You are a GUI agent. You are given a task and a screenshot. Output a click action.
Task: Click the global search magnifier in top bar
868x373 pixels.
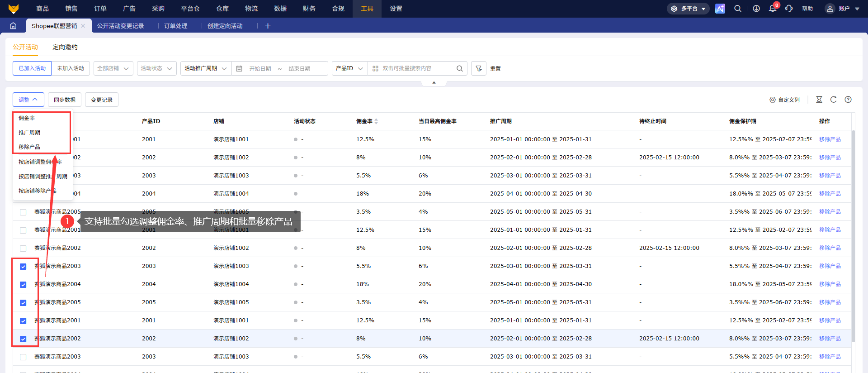tap(738, 9)
